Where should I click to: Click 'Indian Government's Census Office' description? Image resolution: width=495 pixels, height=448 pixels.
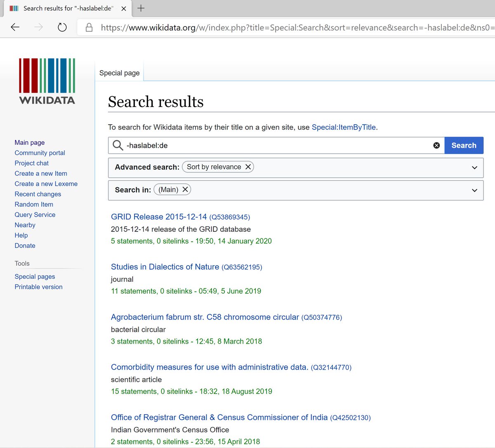click(x=170, y=429)
